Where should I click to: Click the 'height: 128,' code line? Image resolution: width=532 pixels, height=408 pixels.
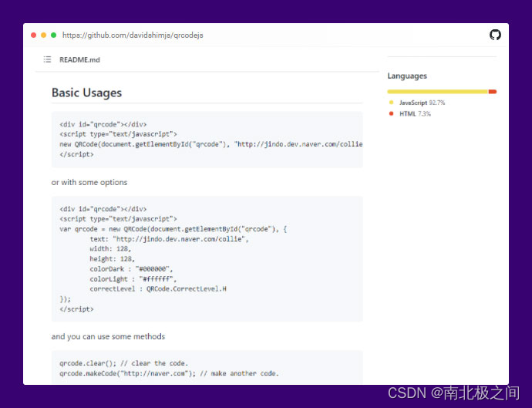[x=113, y=258]
